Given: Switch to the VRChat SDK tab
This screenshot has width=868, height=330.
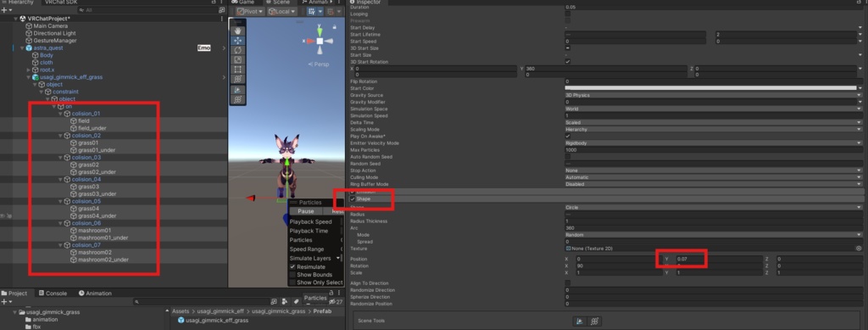Looking at the screenshot, I should (61, 3).
